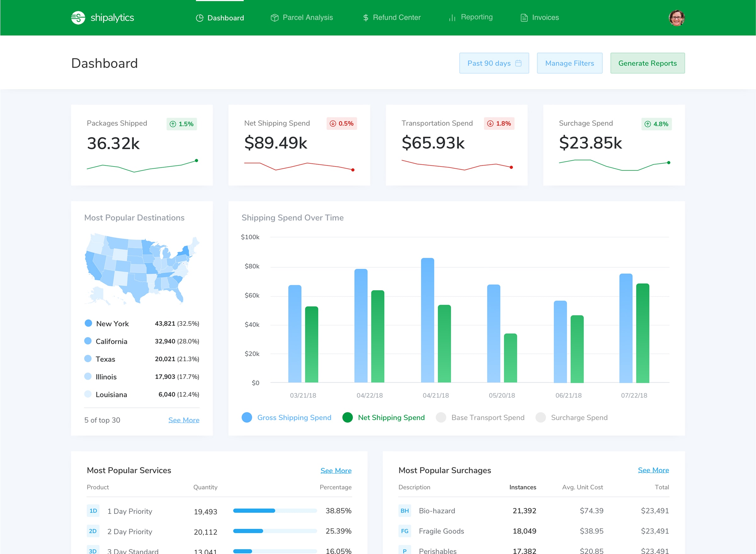Click the BH bio-hazard badge icon
The image size is (756, 554).
point(405,511)
